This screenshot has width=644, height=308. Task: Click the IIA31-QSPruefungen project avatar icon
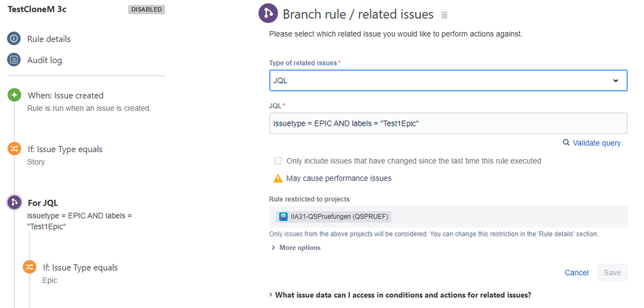(283, 217)
